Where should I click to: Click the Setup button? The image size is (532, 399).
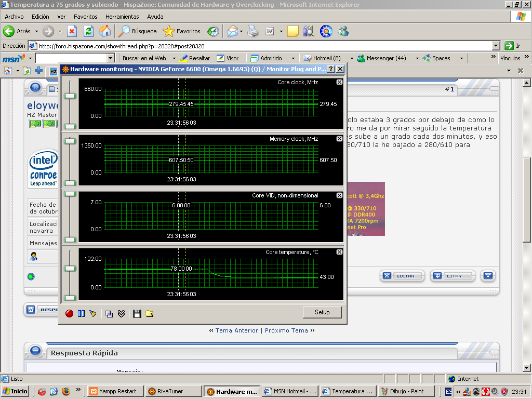point(322,312)
